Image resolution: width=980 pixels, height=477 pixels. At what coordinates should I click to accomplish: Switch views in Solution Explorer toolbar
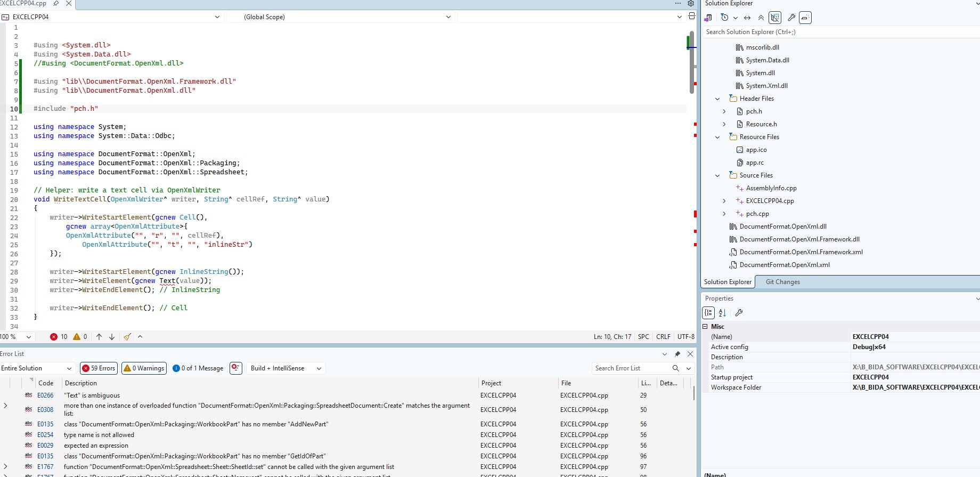[708, 18]
